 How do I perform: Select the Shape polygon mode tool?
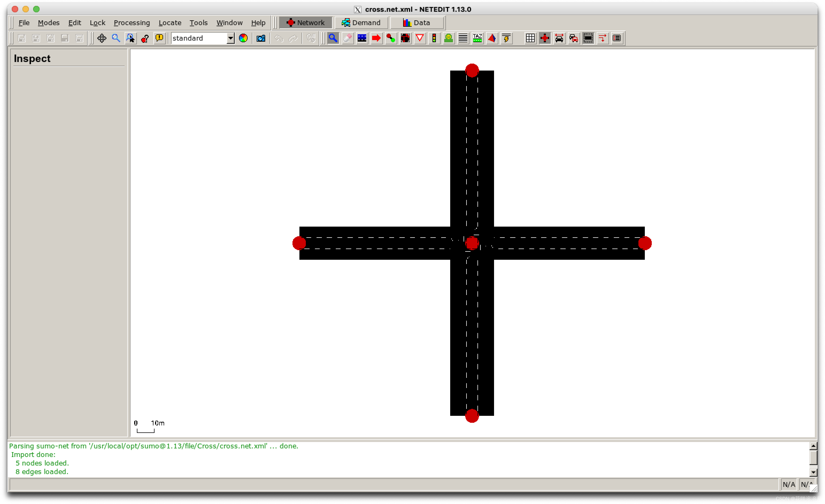[492, 38]
